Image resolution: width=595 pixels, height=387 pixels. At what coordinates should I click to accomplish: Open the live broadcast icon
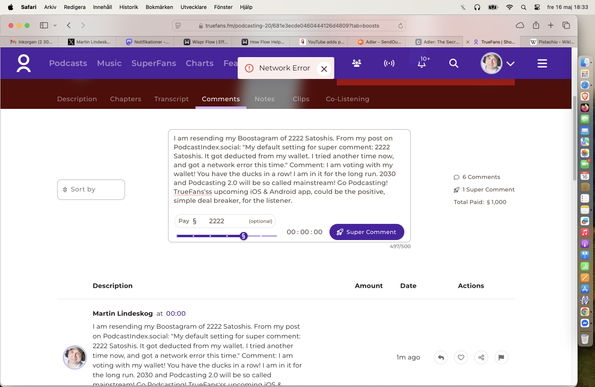[389, 63]
